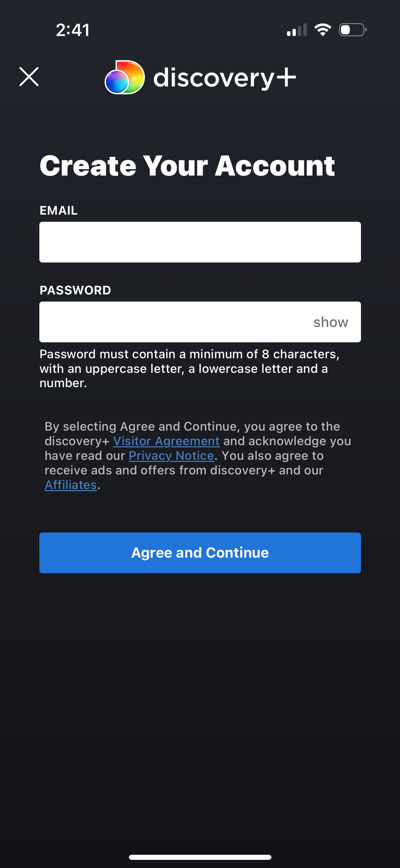Click inside the EMAIL input field
Image resolution: width=400 pixels, height=868 pixels.
(200, 242)
